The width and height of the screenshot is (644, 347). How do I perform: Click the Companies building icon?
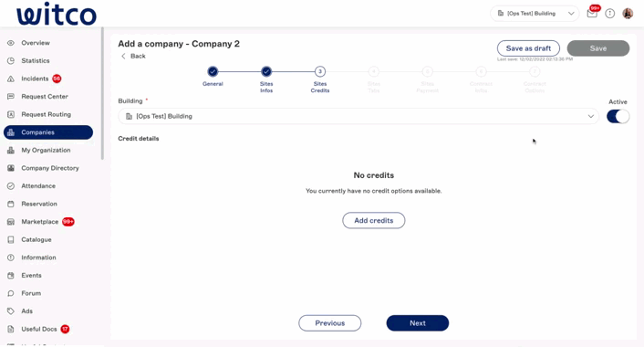11,132
